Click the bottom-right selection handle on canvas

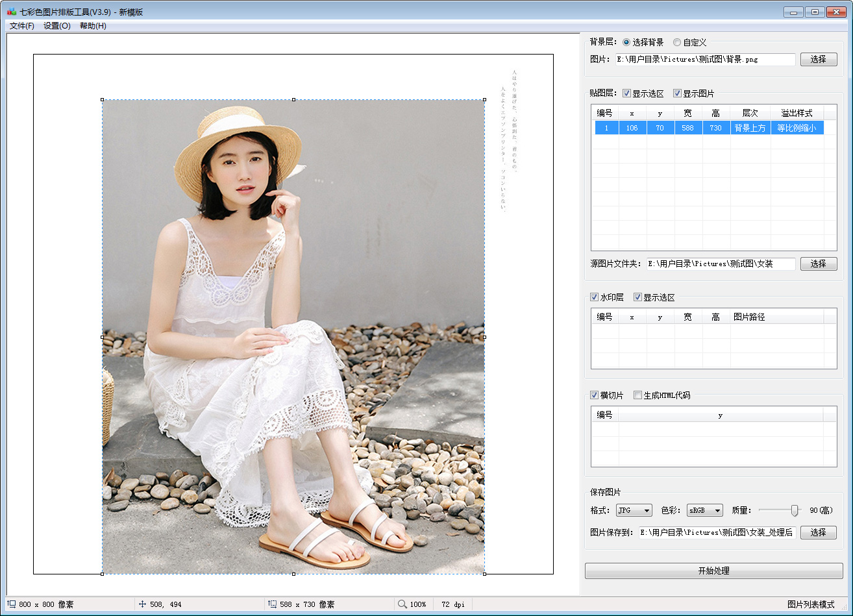pyautogui.click(x=484, y=574)
